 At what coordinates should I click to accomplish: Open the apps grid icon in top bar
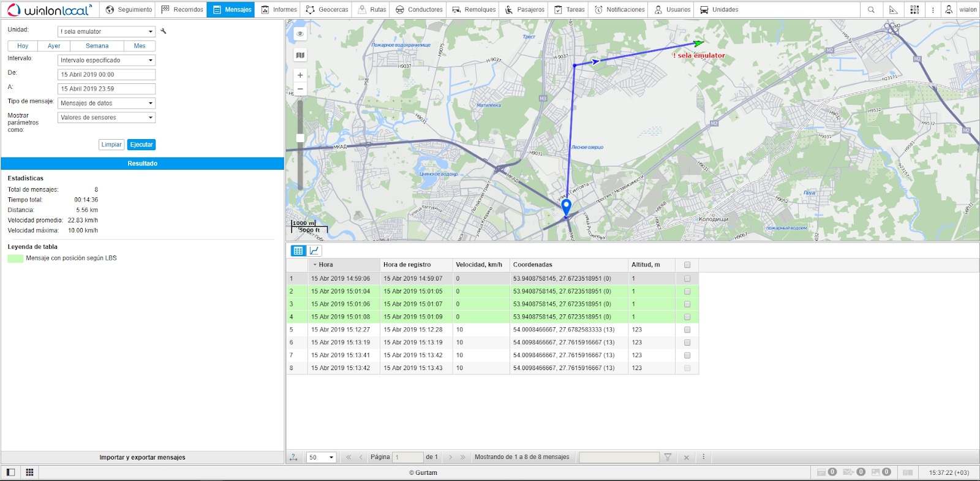pos(914,10)
